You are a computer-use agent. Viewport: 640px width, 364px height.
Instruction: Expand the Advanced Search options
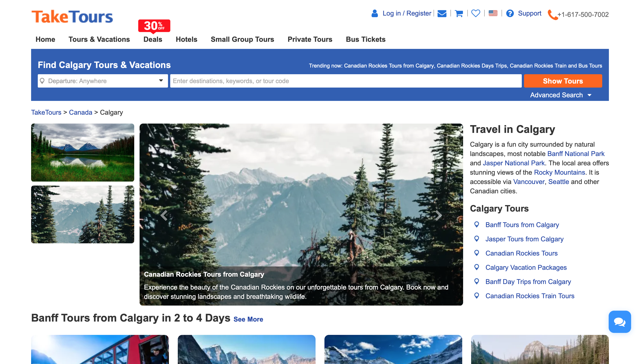(x=560, y=95)
